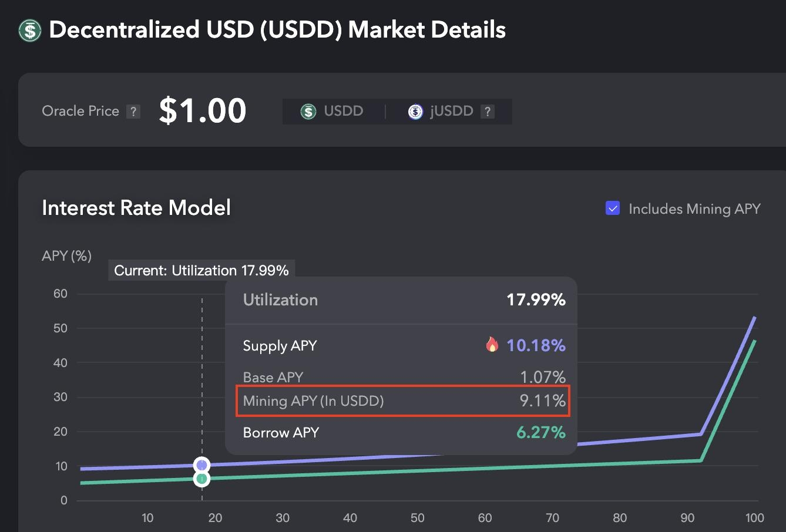
Task: Click the USDD logo beside the page title
Action: pos(30,30)
